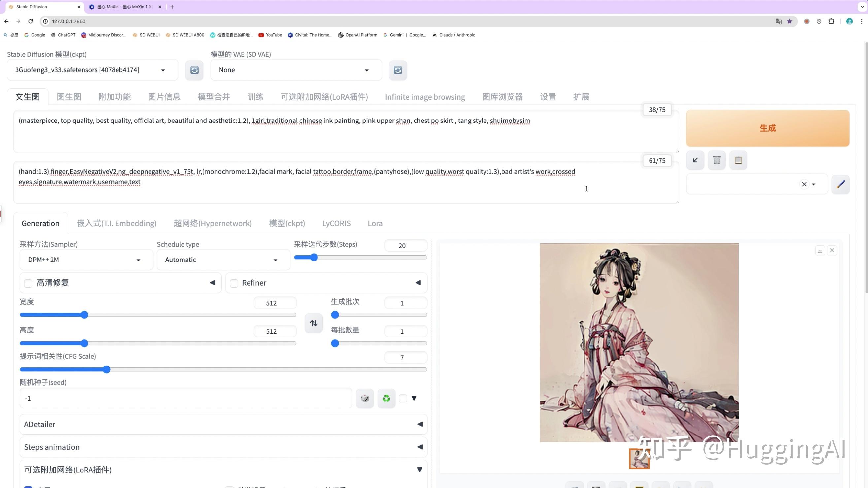Switch to the 图生图 tab
The height and width of the screenshot is (488, 868).
[x=69, y=97]
